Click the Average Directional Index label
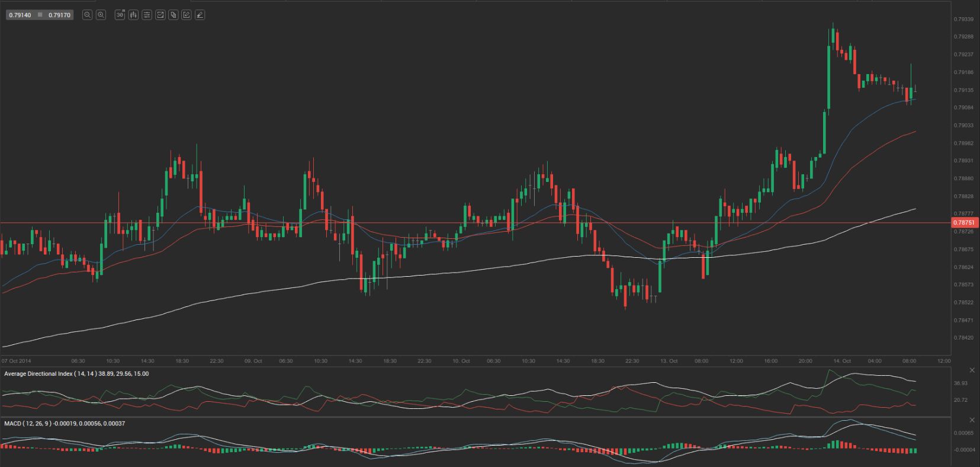Viewport: 980px width, 467px height. (76, 374)
